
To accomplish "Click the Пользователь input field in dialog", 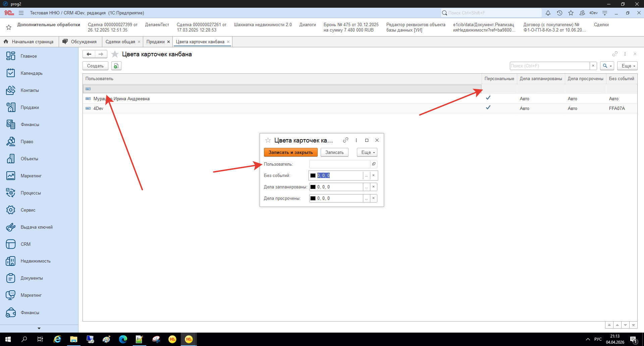I will click(339, 164).
